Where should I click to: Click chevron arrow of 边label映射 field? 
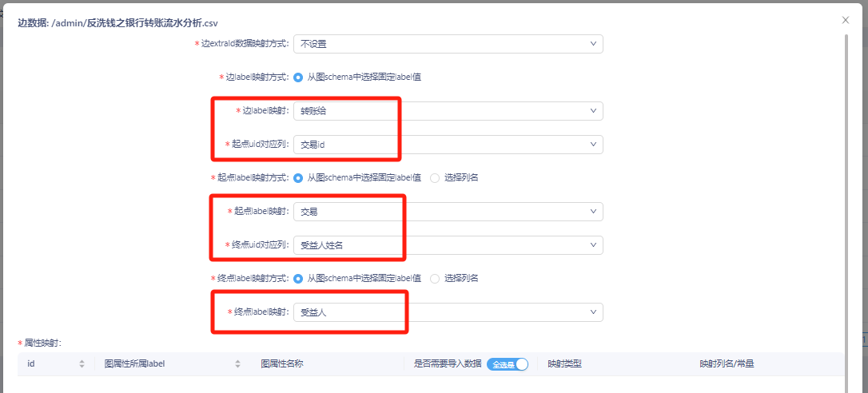tap(593, 111)
